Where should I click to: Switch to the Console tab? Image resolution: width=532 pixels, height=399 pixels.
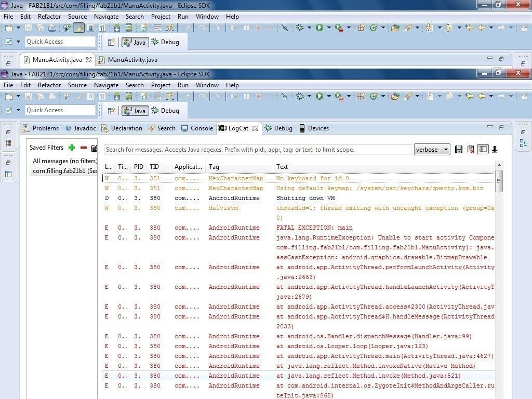[x=197, y=128]
